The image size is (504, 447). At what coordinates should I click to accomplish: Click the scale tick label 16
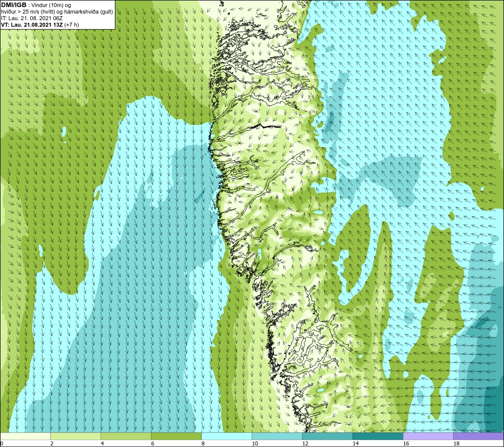[406, 444]
